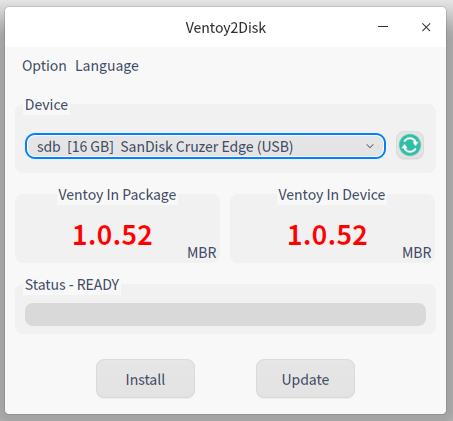Click the Ventoy In Package heading
Viewport: 453px width, 421px height.
(117, 195)
